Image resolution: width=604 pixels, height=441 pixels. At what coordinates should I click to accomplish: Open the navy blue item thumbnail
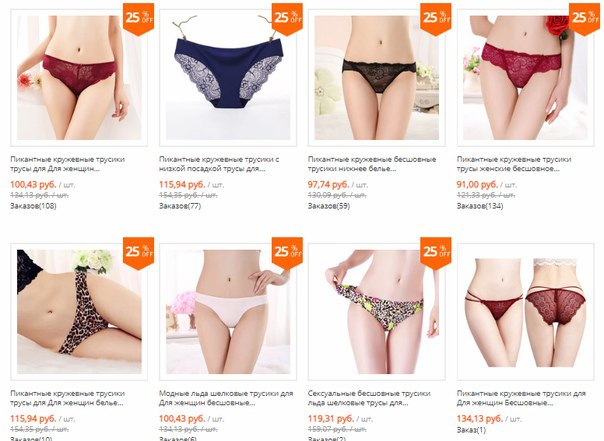228,78
